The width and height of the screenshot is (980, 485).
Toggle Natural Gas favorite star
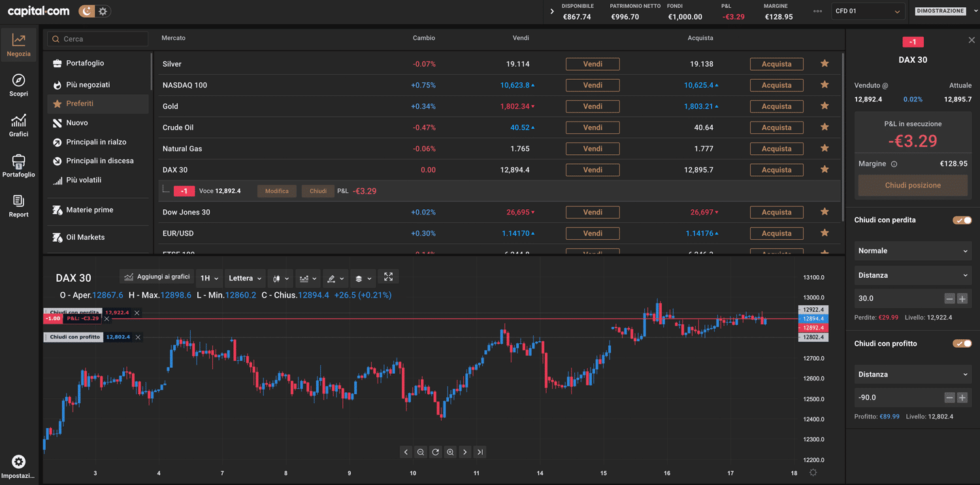coord(825,148)
